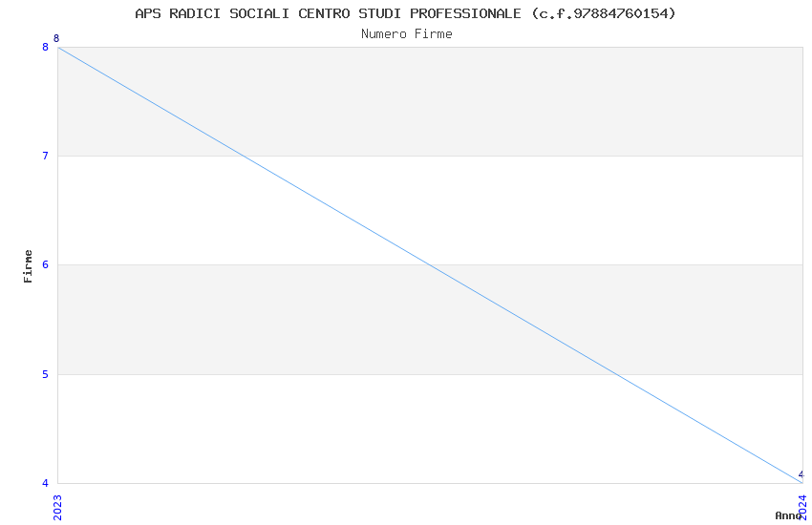Click the 2024 x-axis tick label
812x525 pixels.
(x=802, y=503)
